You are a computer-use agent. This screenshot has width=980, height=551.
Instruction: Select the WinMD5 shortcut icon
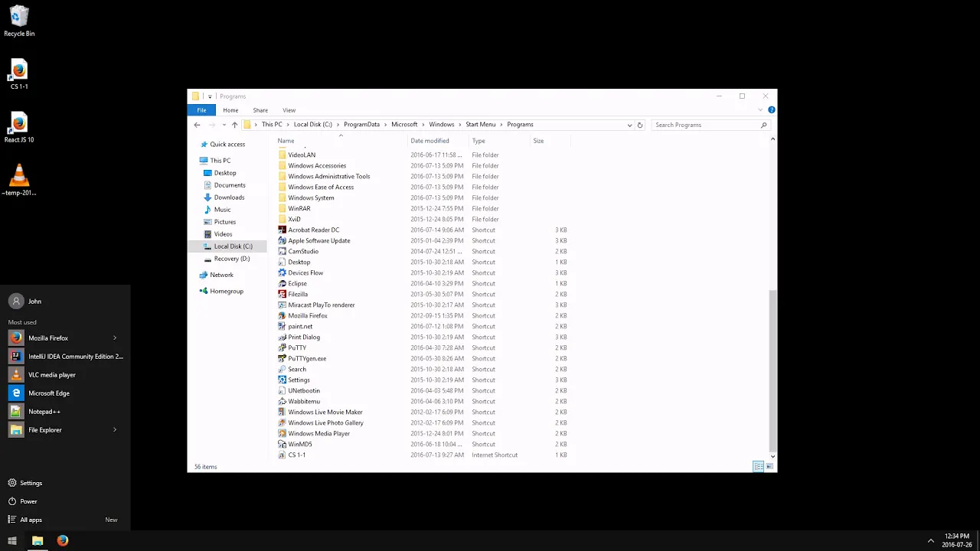click(282, 444)
